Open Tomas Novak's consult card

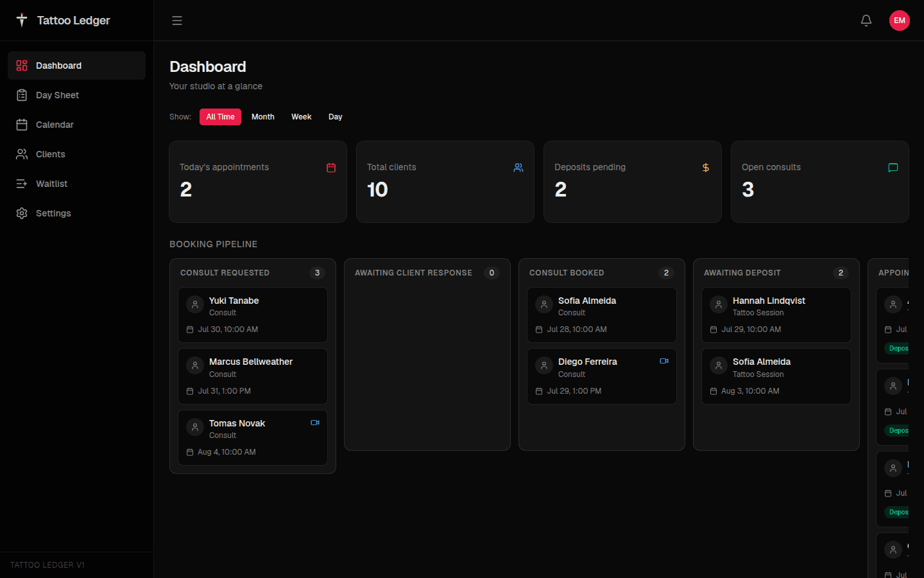[x=253, y=437]
